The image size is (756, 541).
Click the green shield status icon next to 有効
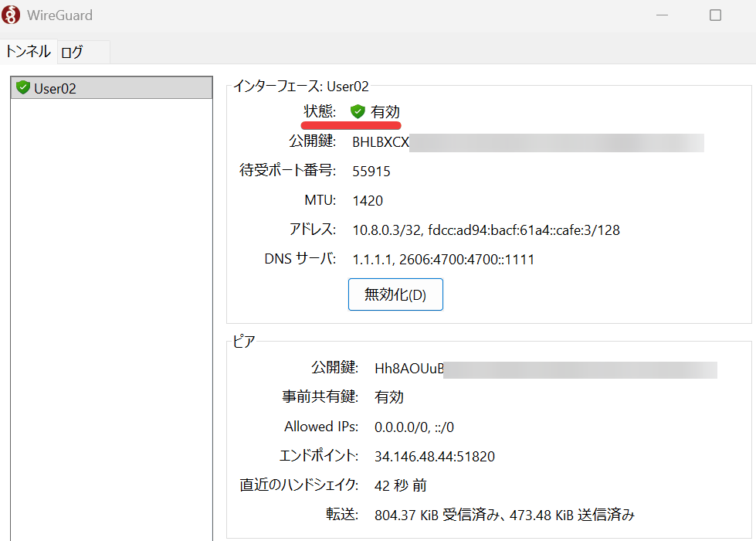coord(358,111)
